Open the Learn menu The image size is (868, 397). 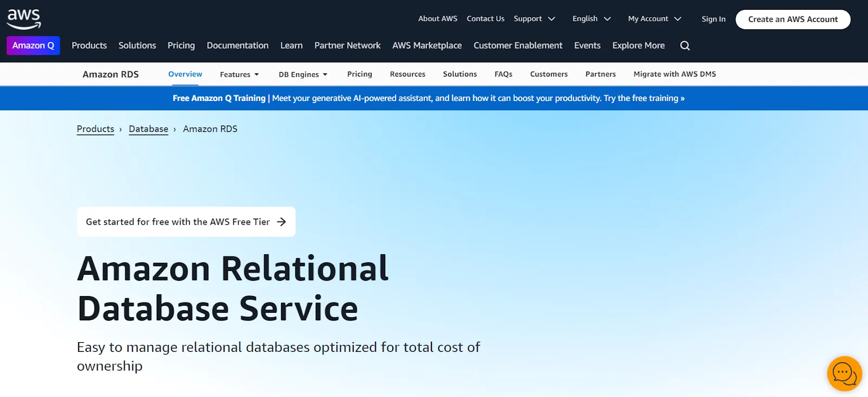(291, 46)
